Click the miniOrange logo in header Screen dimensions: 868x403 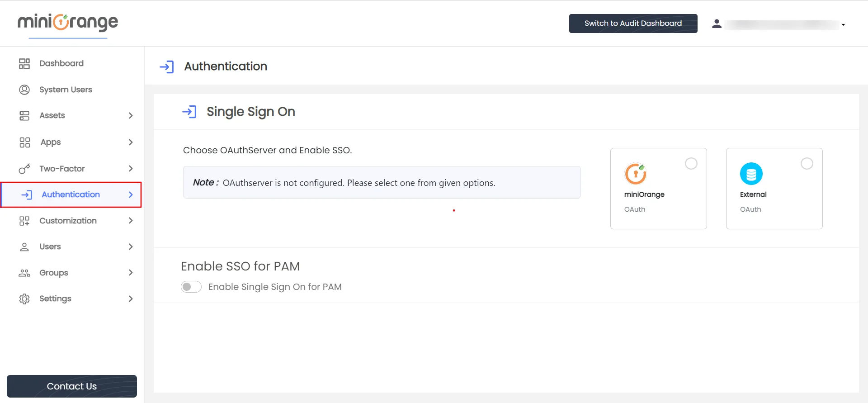point(68,22)
